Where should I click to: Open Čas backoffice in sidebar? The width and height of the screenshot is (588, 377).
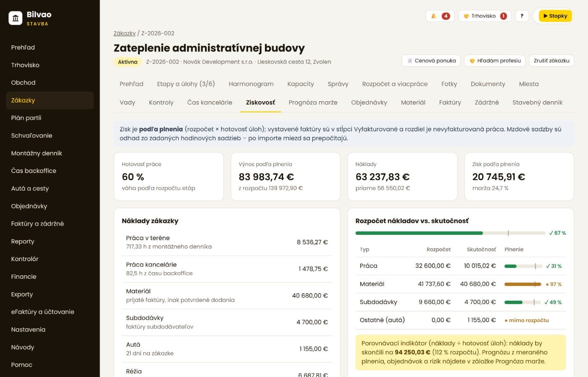pyautogui.click(x=50, y=171)
